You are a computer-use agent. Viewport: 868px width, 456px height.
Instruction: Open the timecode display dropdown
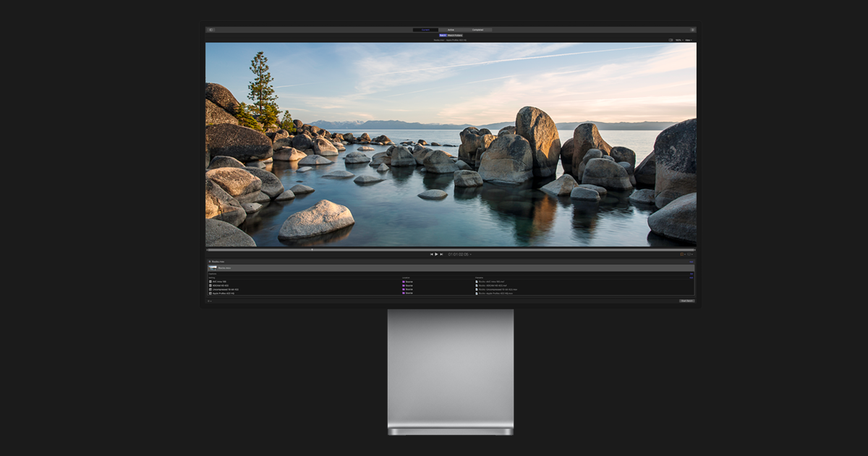point(459,253)
